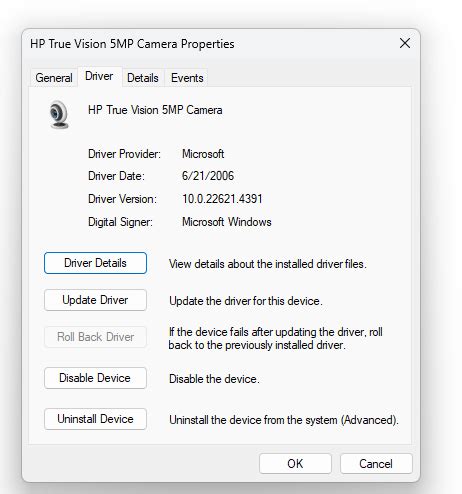Click the Uninstall Device button
This screenshot has width=462, height=494.
pos(95,419)
